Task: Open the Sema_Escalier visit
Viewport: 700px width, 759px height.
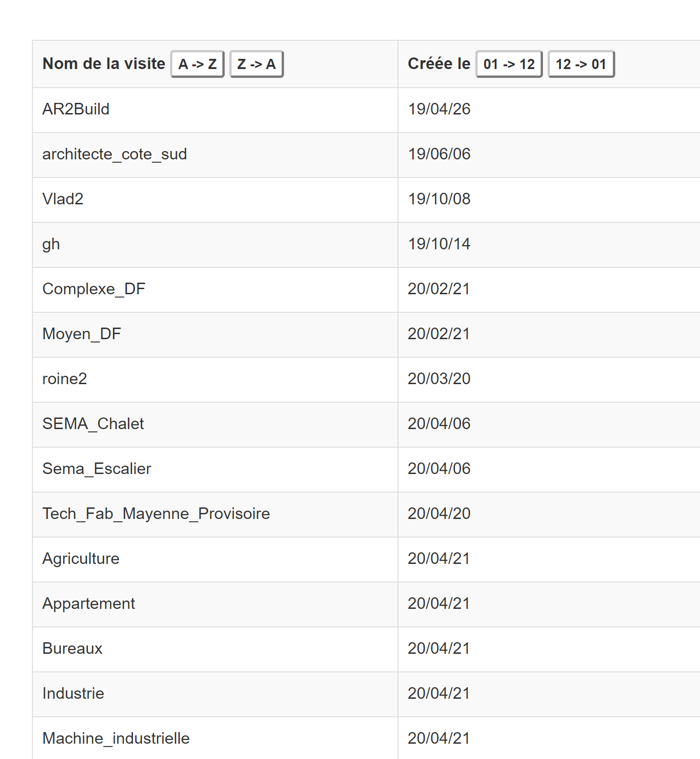Action: 96,468
